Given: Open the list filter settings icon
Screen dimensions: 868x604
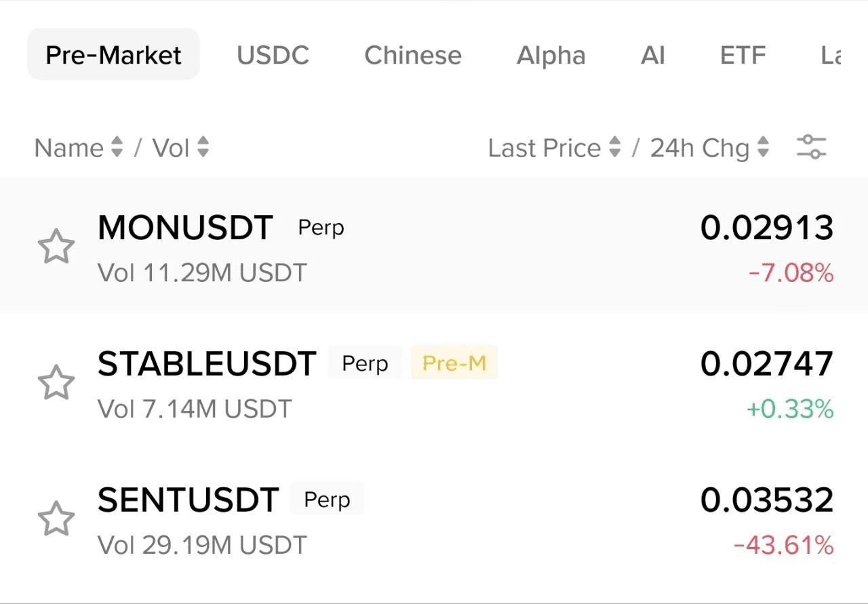Looking at the screenshot, I should (x=811, y=147).
